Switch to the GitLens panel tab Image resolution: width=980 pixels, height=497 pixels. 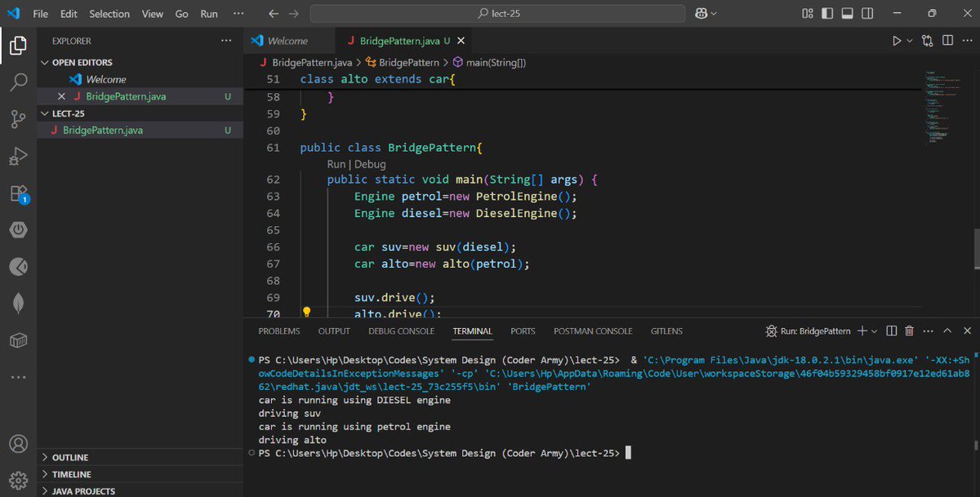tap(666, 331)
